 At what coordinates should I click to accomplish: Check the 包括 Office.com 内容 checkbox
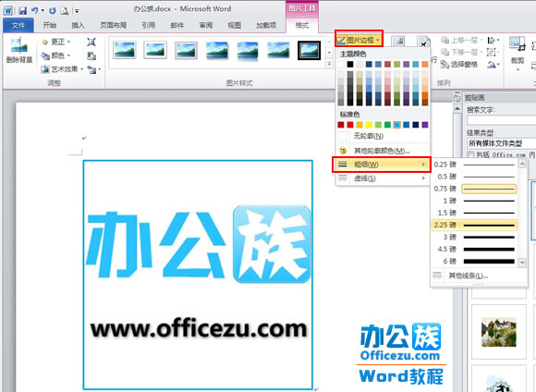click(471, 154)
